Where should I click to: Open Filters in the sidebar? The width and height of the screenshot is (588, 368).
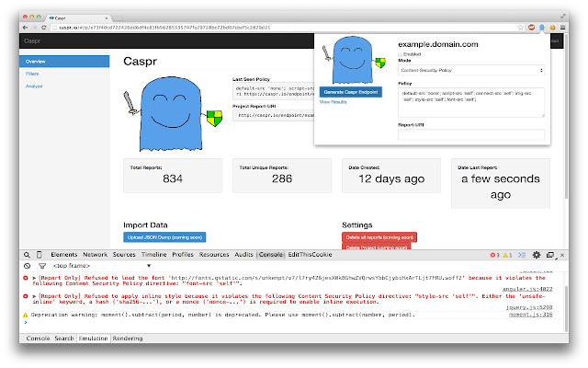[32, 74]
